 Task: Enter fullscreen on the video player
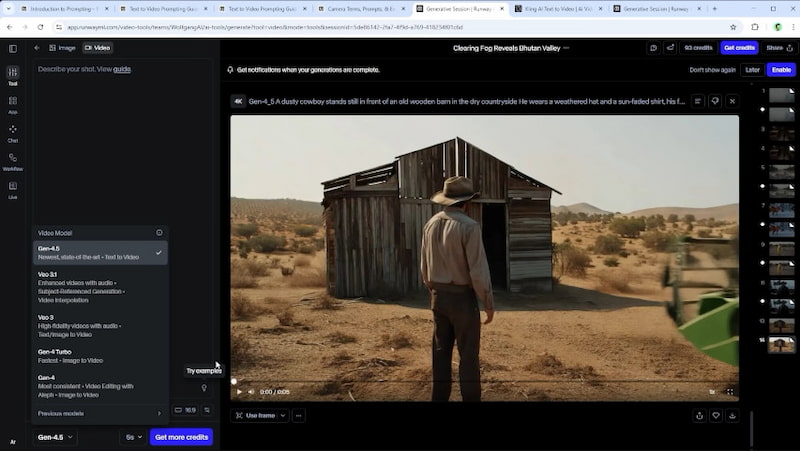730,392
